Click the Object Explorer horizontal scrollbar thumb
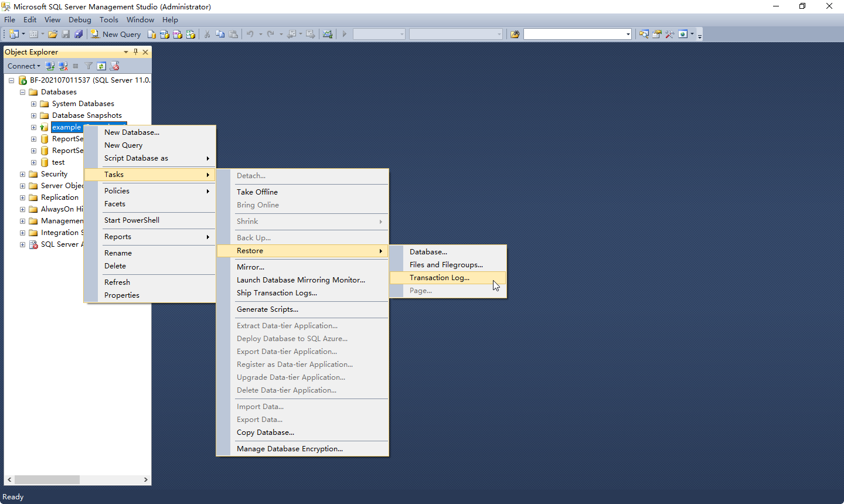This screenshot has height=504, width=844. click(47, 479)
